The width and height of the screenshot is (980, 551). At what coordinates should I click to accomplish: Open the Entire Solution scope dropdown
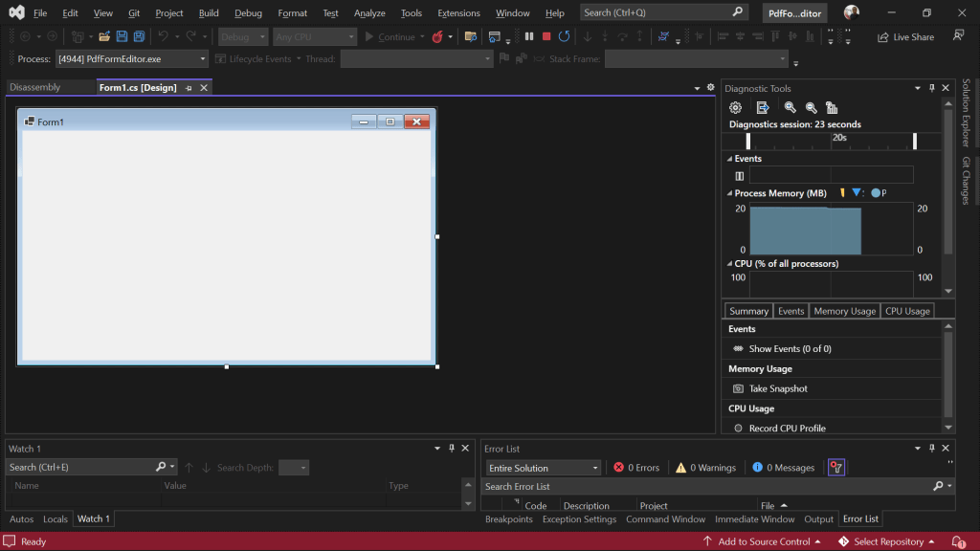tap(543, 467)
